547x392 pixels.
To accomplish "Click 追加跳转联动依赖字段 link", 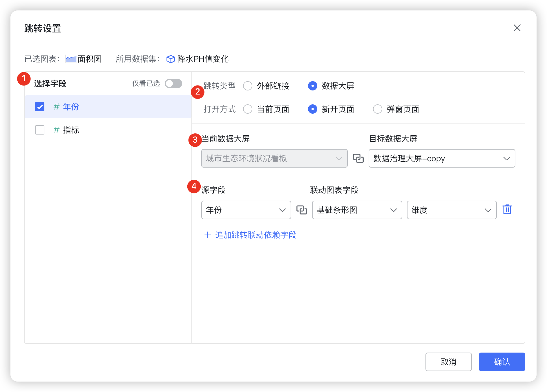I will (x=256, y=235).
